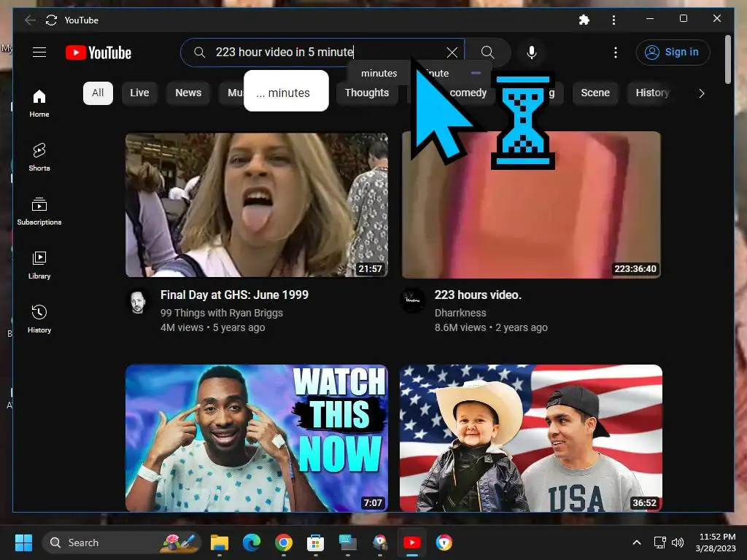Click the taskbar Search box
This screenshot has height=560, width=747.
point(122,542)
